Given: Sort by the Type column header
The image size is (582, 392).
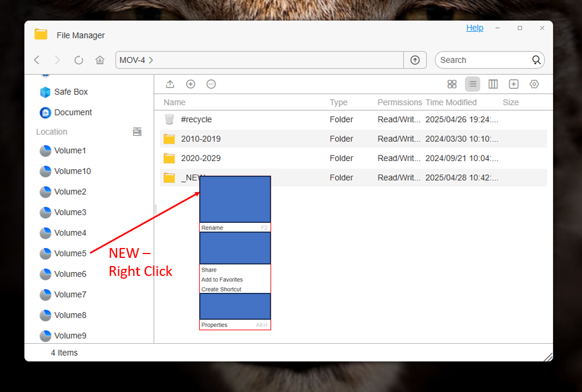Looking at the screenshot, I should pyautogui.click(x=338, y=102).
